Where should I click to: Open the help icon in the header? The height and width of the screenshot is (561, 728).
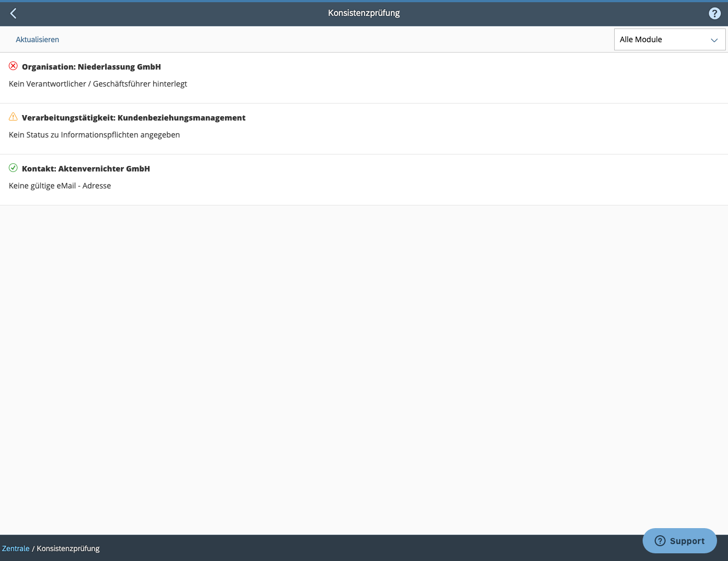pos(714,13)
